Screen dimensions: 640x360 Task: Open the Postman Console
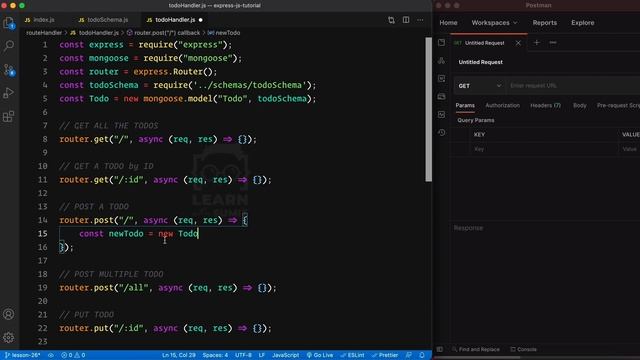pos(524,349)
